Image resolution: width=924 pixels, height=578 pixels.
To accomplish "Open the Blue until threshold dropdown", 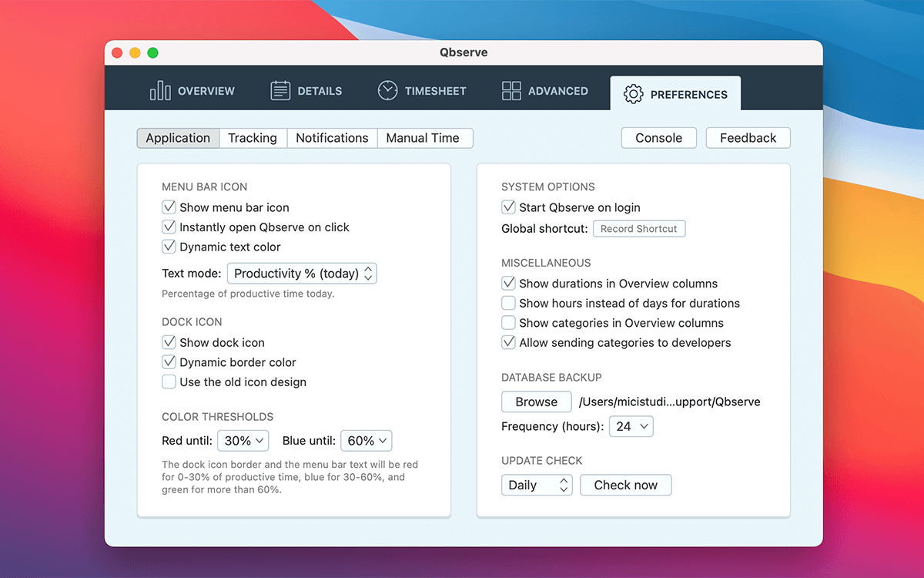I will (367, 441).
